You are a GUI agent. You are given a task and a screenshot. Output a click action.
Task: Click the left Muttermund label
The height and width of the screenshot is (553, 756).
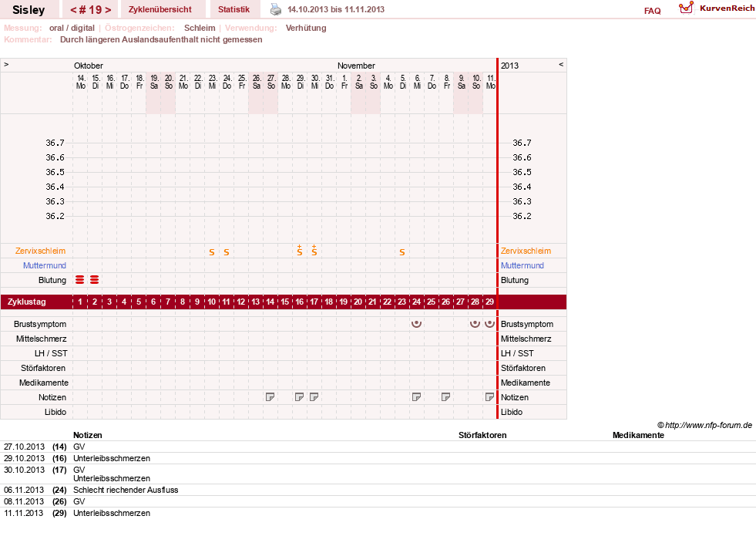click(45, 265)
